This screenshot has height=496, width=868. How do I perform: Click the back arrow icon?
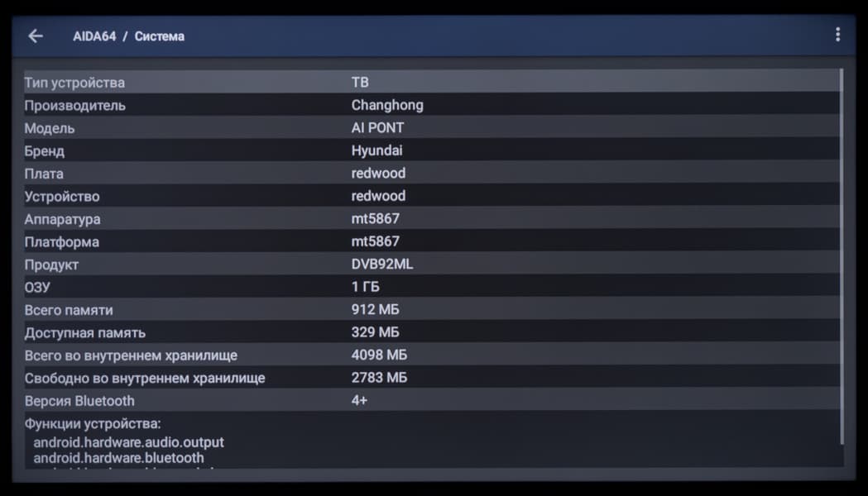tap(35, 36)
